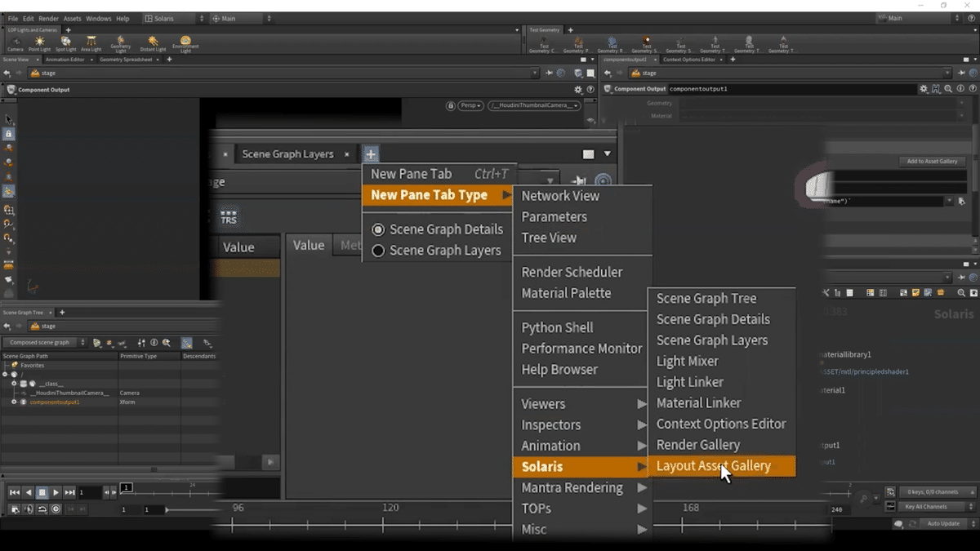Click New Pane Tab menu entry
The image size is (980, 551).
(439, 174)
